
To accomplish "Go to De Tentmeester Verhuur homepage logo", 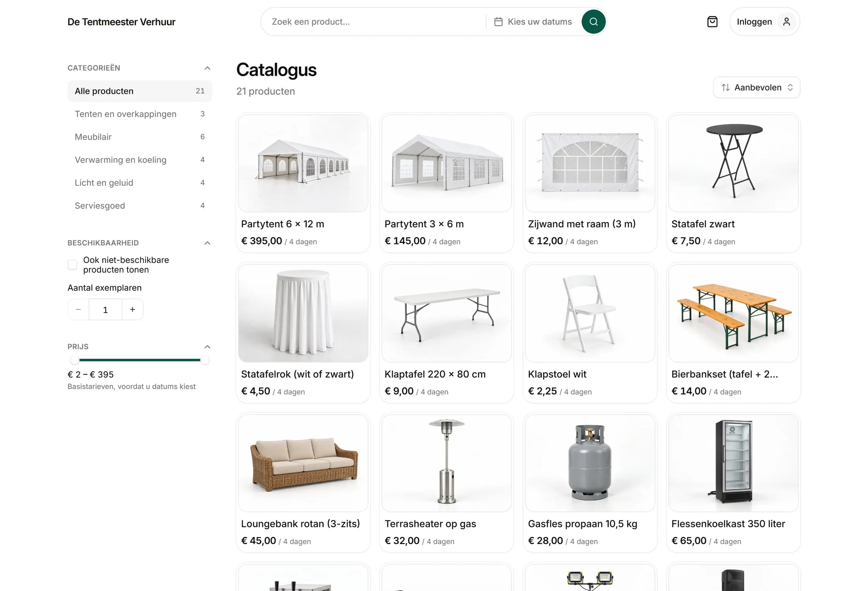I will click(x=121, y=22).
